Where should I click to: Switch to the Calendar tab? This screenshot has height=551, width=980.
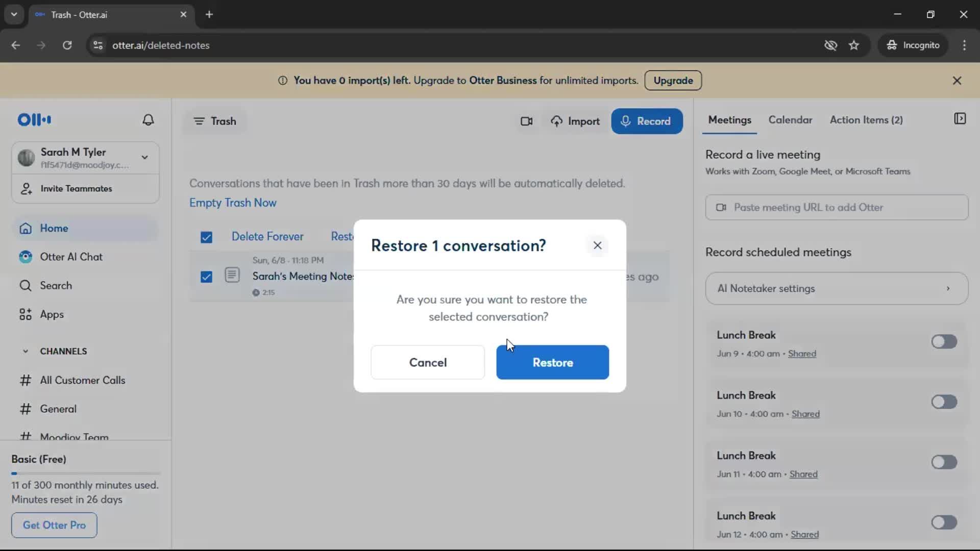790,120
